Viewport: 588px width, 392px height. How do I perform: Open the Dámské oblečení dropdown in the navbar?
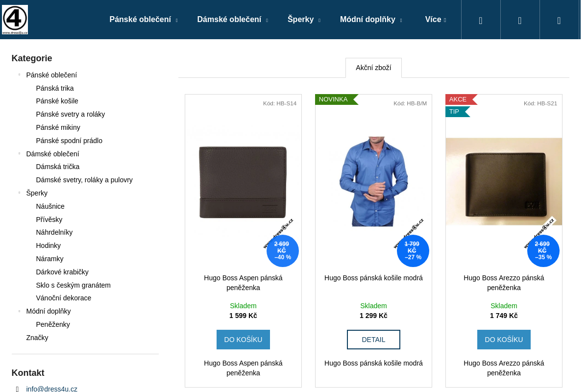tap(232, 20)
